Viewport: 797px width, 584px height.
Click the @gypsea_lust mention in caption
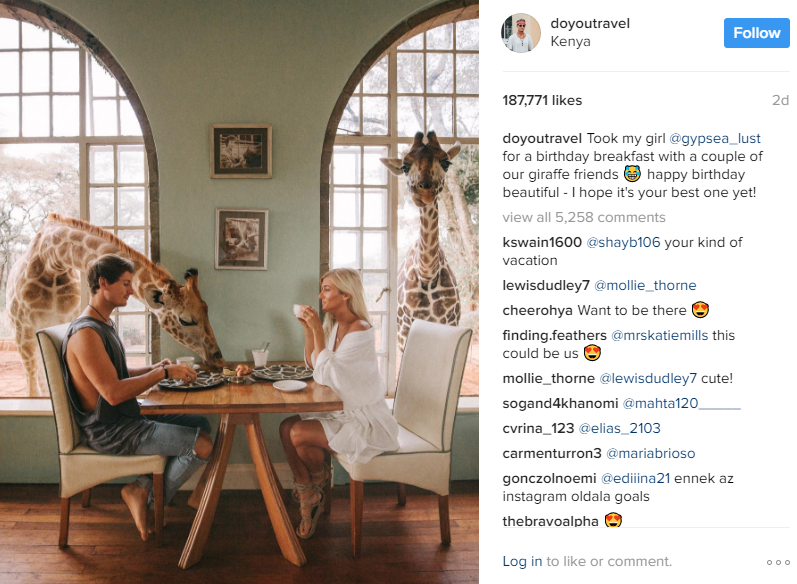click(x=715, y=138)
